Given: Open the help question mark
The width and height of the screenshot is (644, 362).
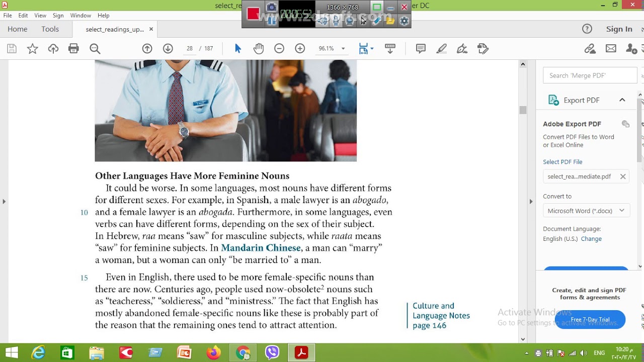Looking at the screenshot, I should click(x=587, y=29).
